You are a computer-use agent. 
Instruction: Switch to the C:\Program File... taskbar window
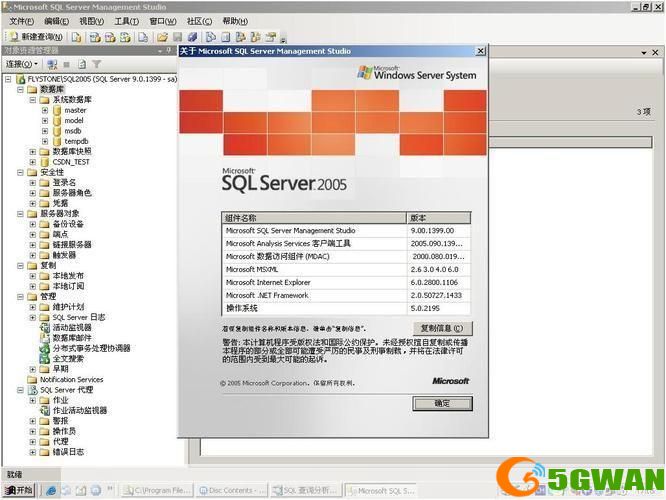pos(158,490)
